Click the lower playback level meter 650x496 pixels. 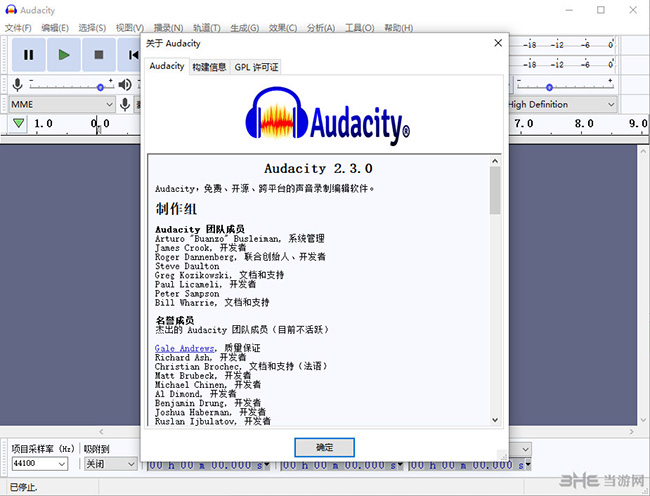coord(563,64)
